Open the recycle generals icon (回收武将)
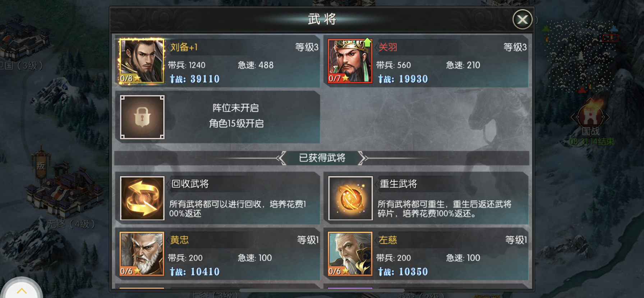Viewport: 644px width, 298px height. [142, 198]
